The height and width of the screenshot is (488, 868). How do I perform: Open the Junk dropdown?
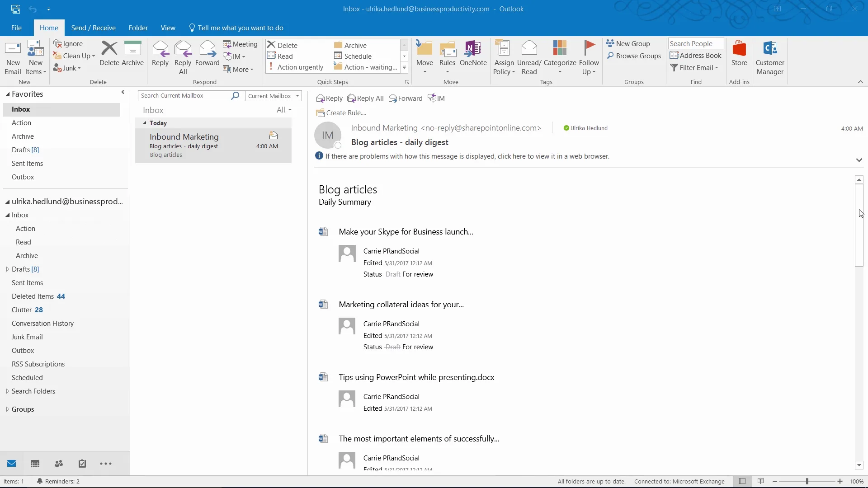coord(67,68)
